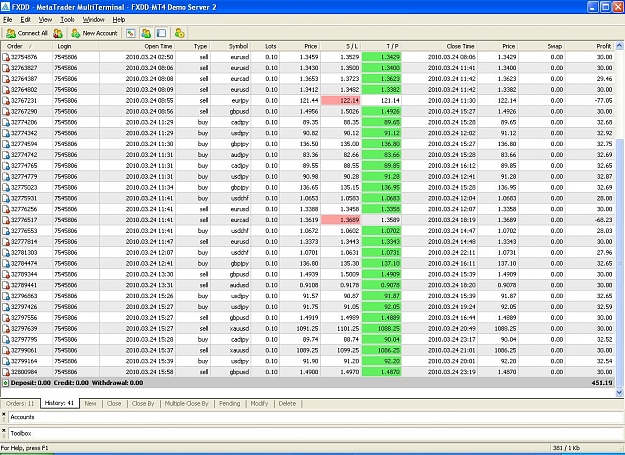
Task: Go to the Multiple Close By tab
Action: [x=187, y=404]
